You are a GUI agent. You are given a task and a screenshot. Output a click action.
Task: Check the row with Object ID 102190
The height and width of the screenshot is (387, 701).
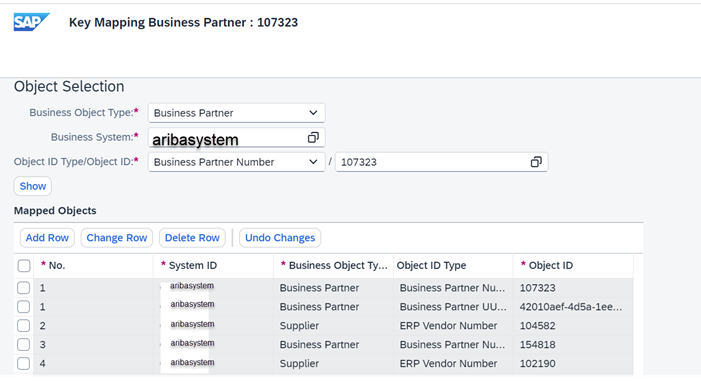click(x=23, y=364)
